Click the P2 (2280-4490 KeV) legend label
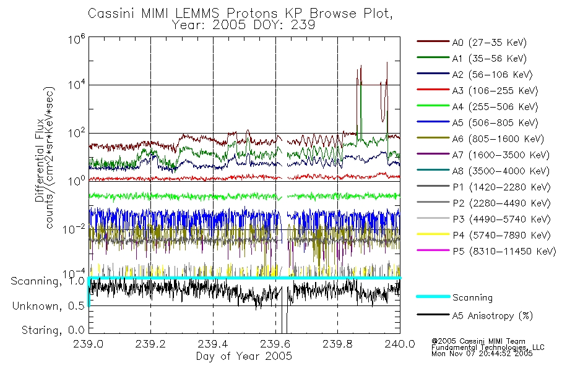This screenshot has height=371, width=588. [x=502, y=203]
